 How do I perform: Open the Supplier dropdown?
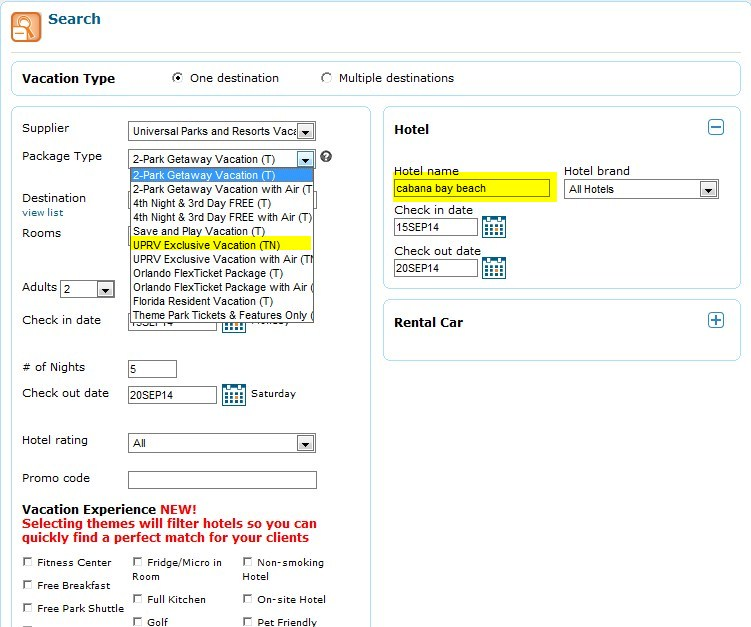click(222, 131)
